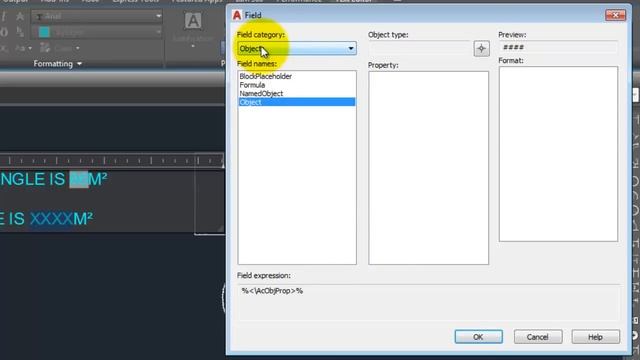Click the highlighted field in first text line
Viewport: 640px width, 360px height.
pyautogui.click(x=79, y=179)
